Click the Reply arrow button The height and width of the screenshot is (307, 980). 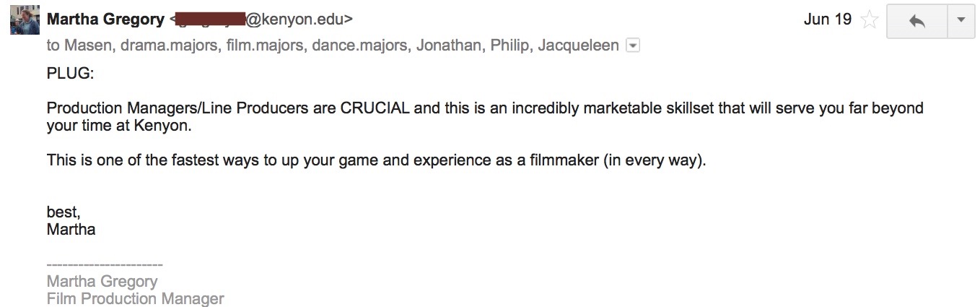[x=916, y=20]
